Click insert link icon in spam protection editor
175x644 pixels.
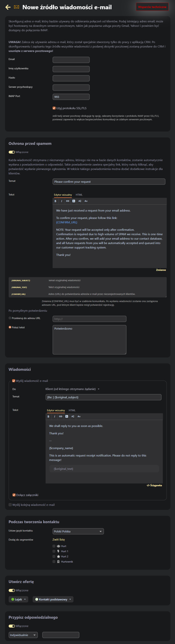click(68, 201)
